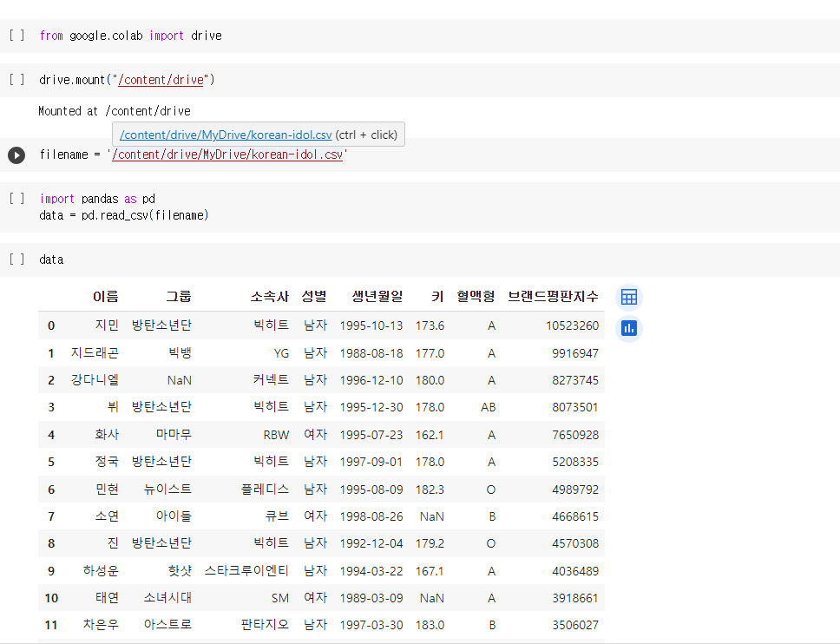Click 하성운 name cell
Viewport: 840px width, 644px height.
tap(101, 570)
